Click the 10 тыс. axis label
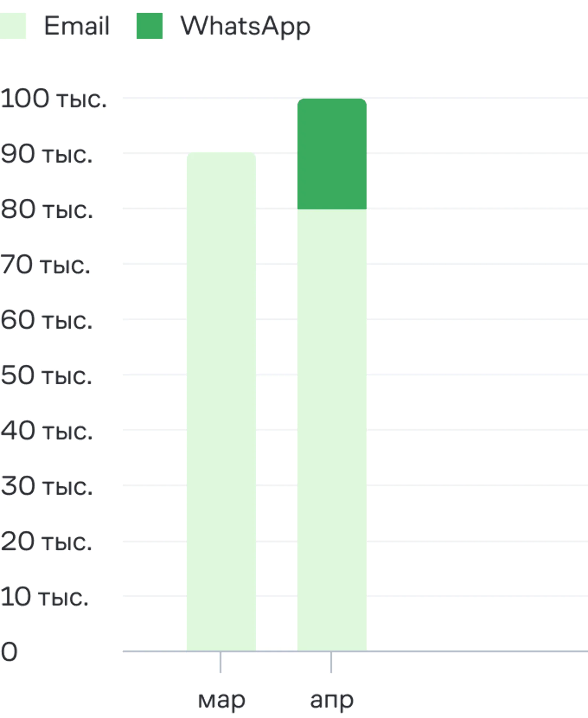 (44, 597)
